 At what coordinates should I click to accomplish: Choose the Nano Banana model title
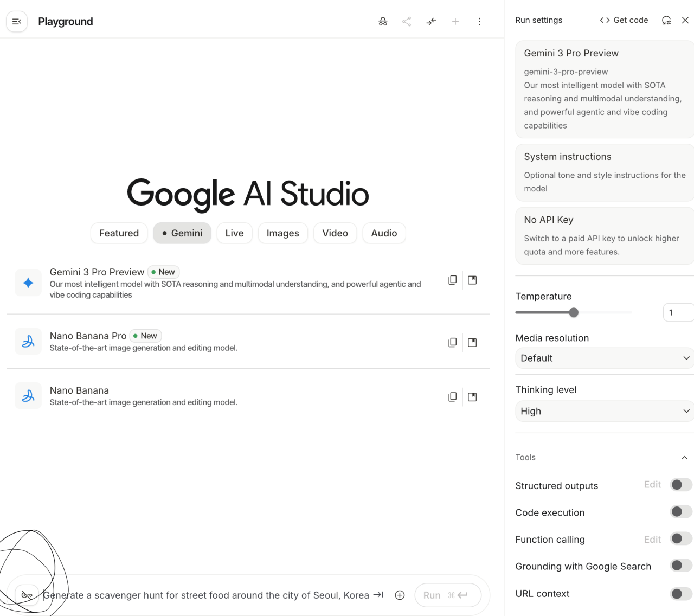(79, 390)
